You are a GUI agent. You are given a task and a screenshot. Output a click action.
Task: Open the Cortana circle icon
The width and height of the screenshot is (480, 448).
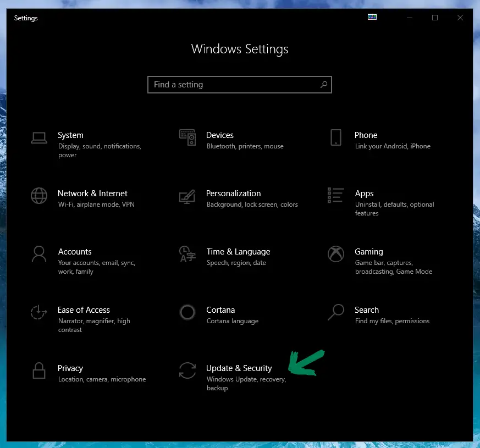pyautogui.click(x=187, y=312)
